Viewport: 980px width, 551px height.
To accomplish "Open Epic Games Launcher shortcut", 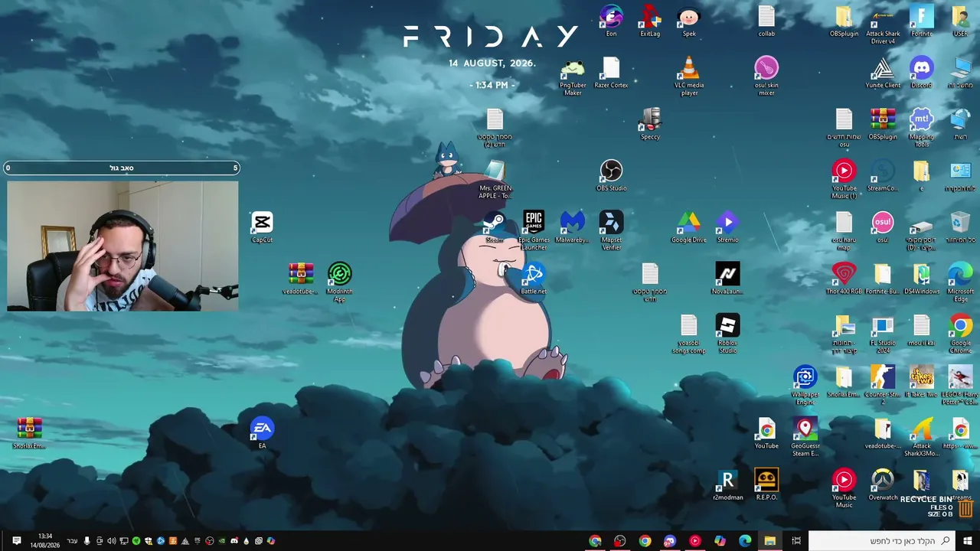I will [x=534, y=230].
